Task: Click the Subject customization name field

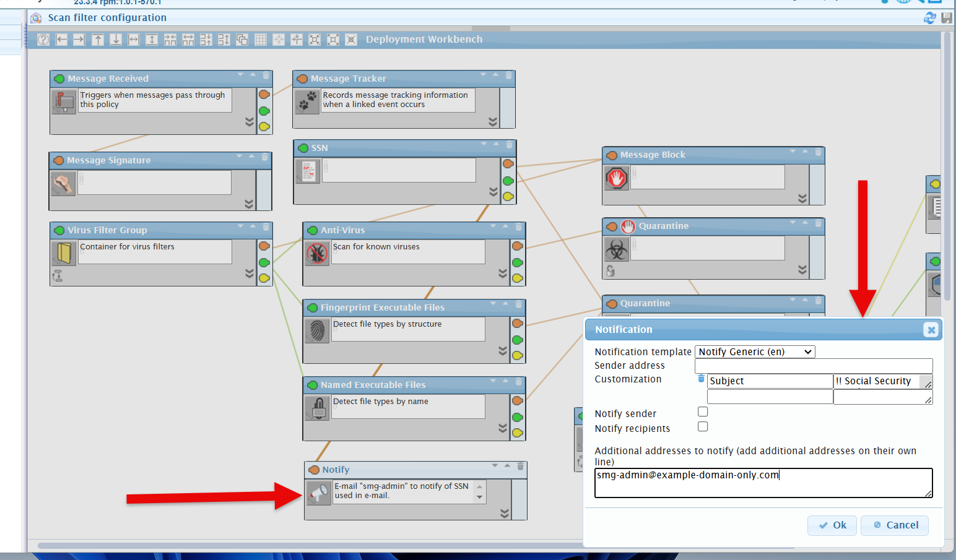Action: [770, 381]
